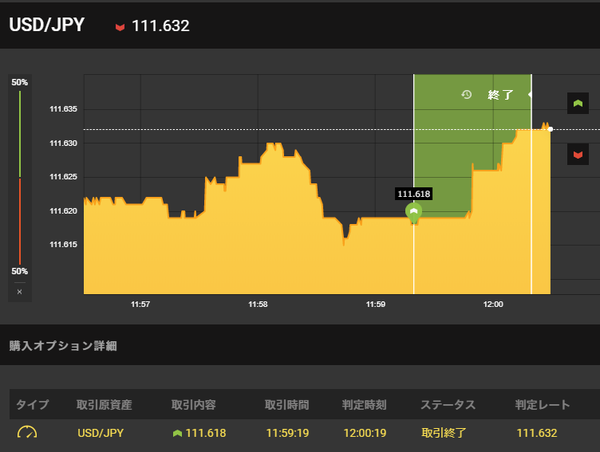The image size is (600, 452).
Task: Click the 終了 label on the chart
Action: tap(500, 95)
